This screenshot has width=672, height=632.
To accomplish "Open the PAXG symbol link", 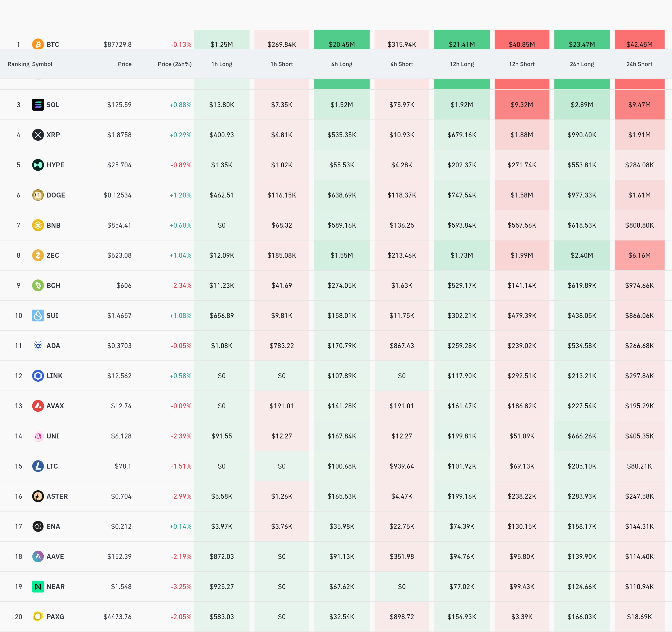I will 55,616.
